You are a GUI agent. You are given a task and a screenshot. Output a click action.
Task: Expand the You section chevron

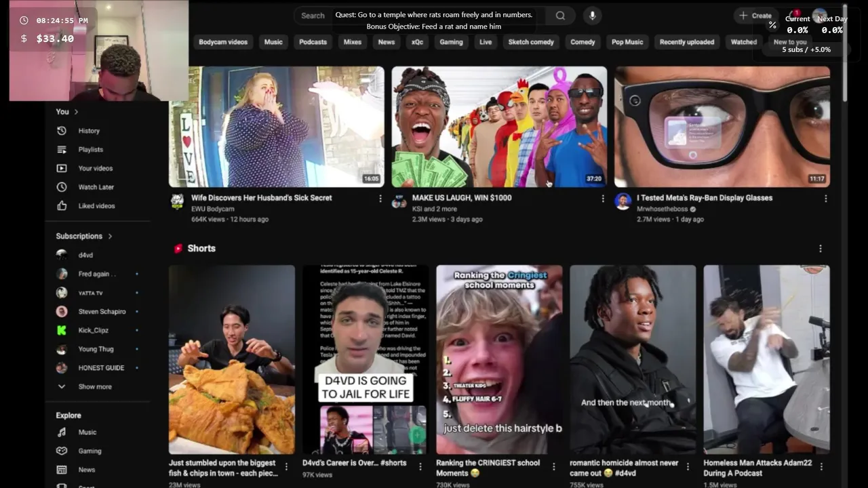pos(76,112)
